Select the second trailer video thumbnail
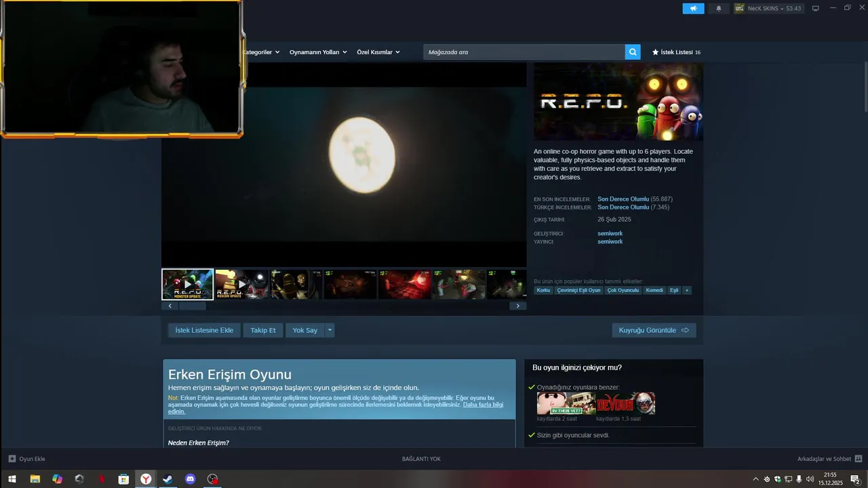868x488 pixels. pyautogui.click(x=241, y=284)
